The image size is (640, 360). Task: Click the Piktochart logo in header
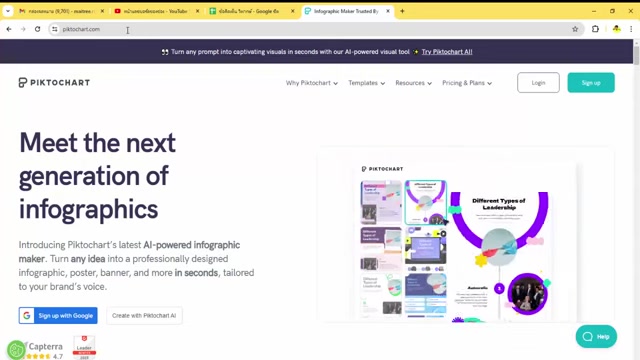coord(54,82)
